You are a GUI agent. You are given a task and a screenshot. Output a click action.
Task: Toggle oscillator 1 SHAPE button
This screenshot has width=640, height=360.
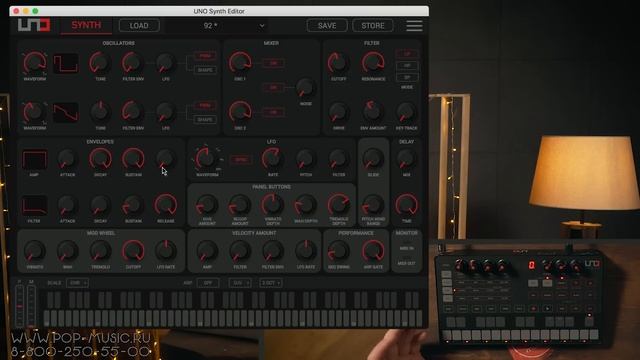205,70
